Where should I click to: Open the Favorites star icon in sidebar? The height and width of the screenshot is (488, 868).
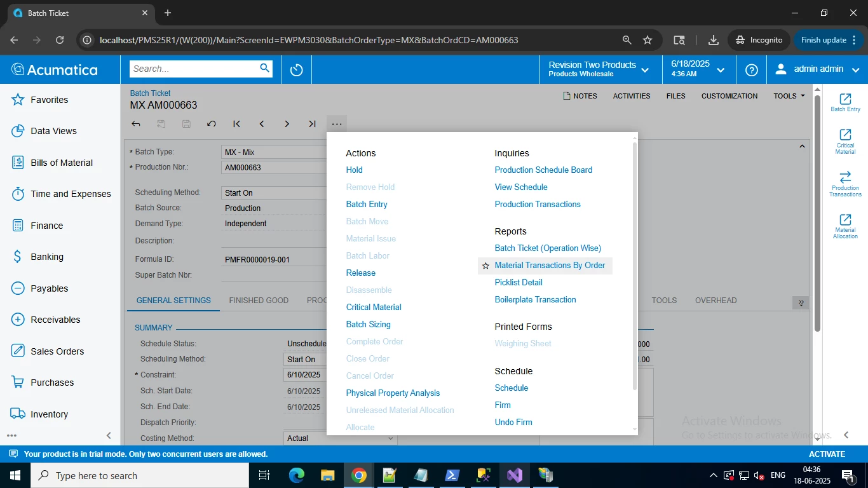pyautogui.click(x=18, y=100)
